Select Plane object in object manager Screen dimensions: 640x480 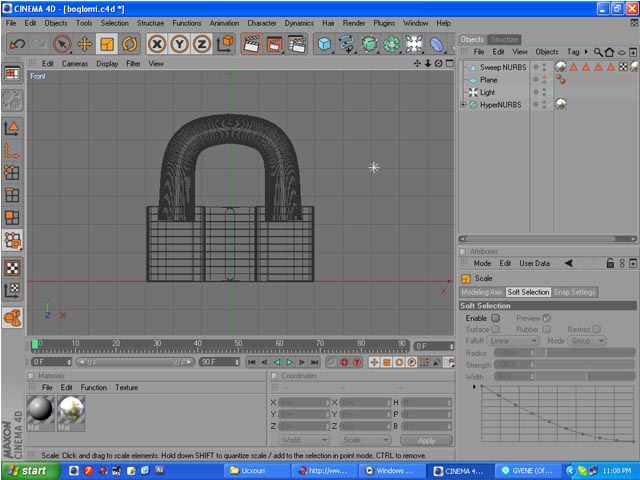[488, 80]
